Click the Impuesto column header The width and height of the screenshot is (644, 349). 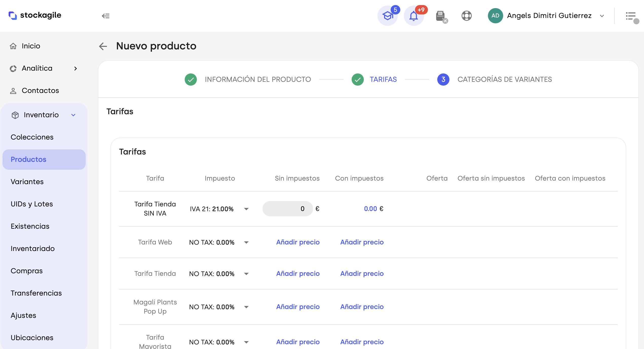[220, 179]
